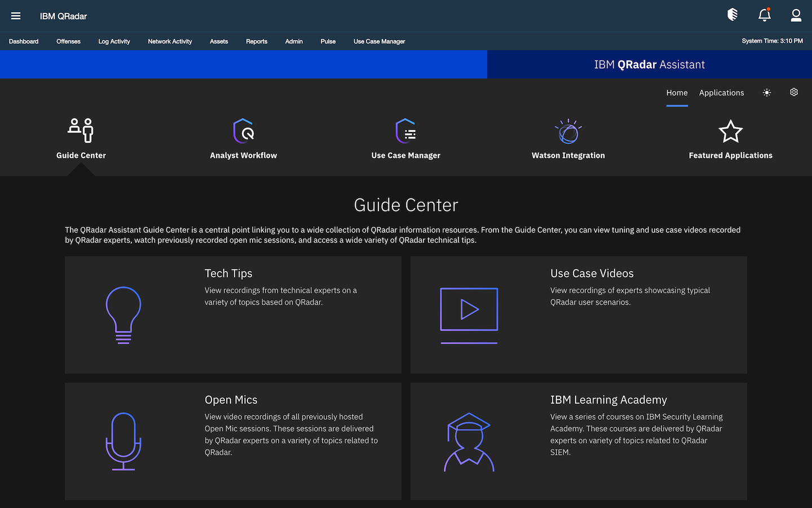Select the Guide Center icon
Image resolution: width=812 pixels, height=508 pixels.
point(81,130)
